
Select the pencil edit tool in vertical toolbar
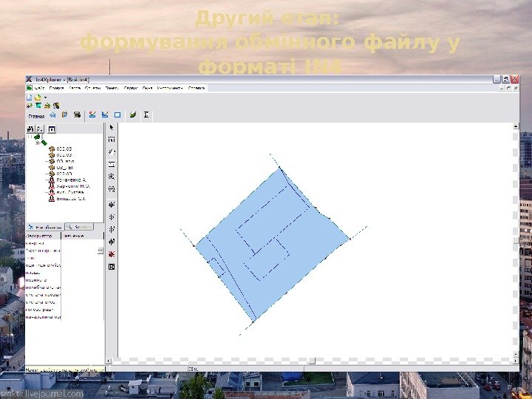[112, 151]
